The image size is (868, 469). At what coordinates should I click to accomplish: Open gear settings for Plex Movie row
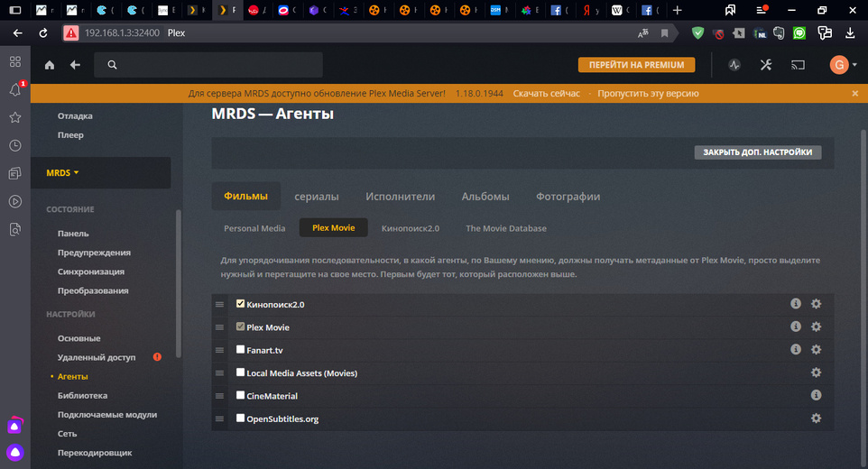point(816,326)
